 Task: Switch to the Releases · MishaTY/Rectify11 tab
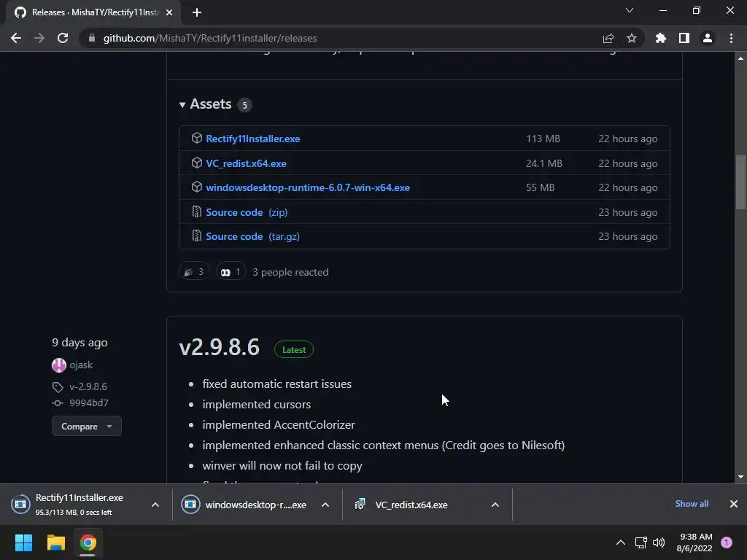(x=93, y=12)
